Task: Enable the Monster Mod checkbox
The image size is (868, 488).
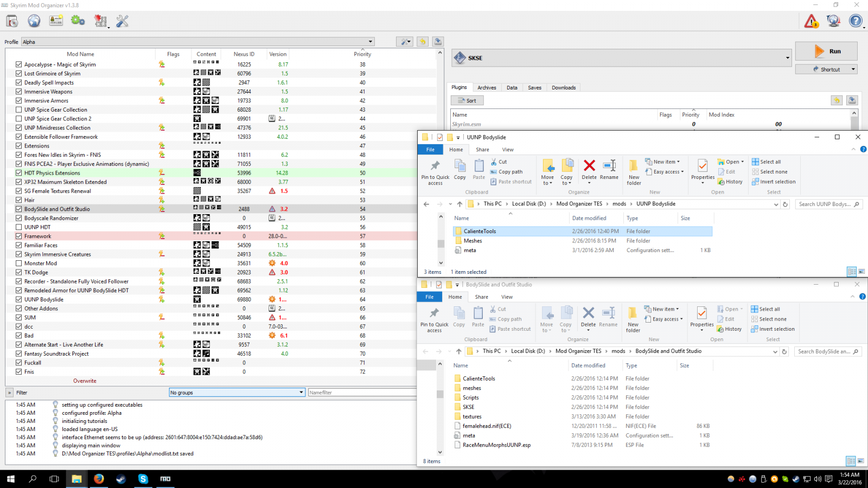Action: pyautogui.click(x=19, y=264)
